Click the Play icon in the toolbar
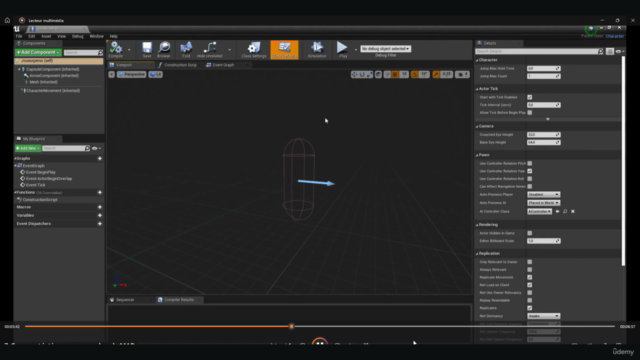This screenshot has width=640, height=360. coord(342,48)
